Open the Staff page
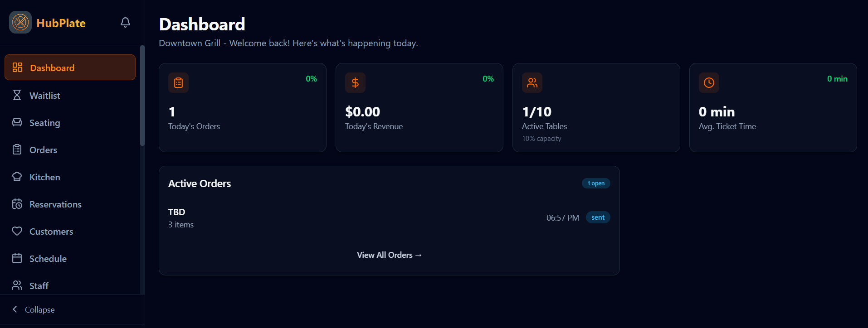 pos(39,286)
